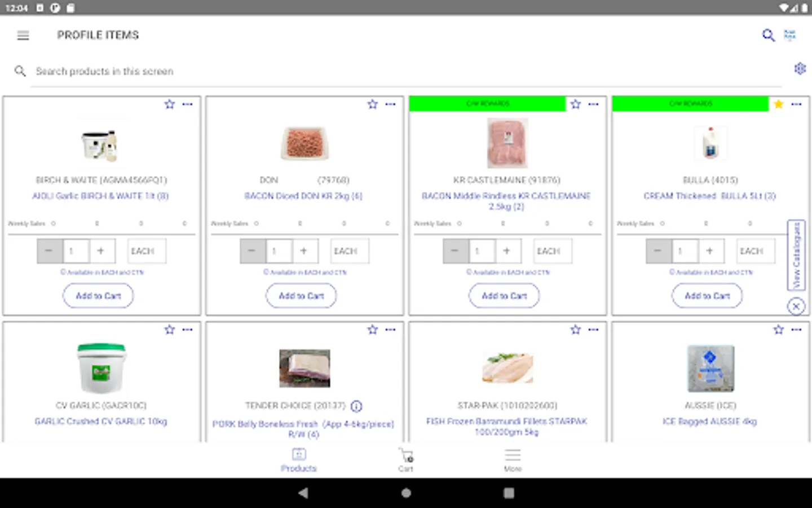Tap the Android recent apps button
This screenshot has height=508, width=812.
point(509,493)
